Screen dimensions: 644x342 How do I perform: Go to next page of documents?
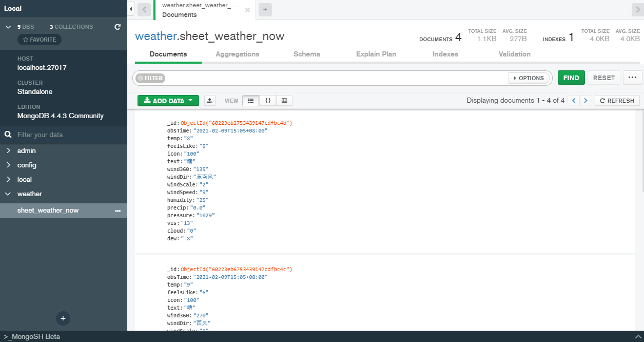(x=586, y=101)
